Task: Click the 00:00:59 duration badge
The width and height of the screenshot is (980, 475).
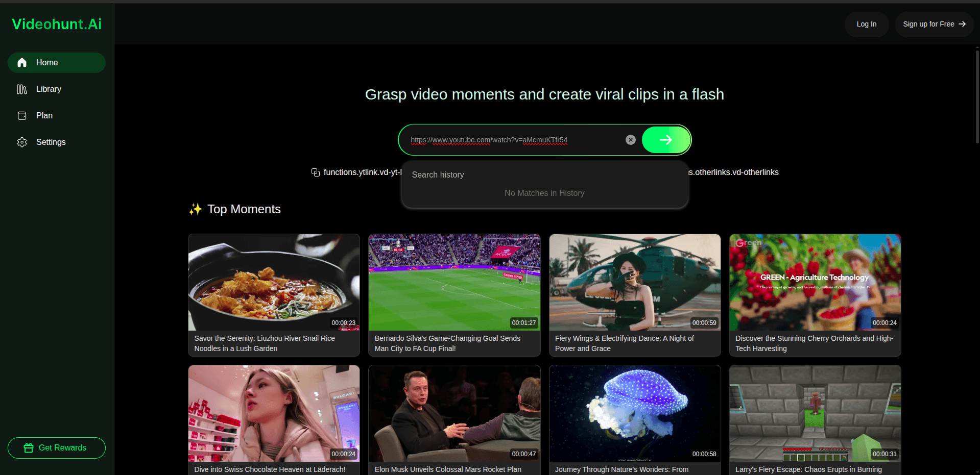Action: [x=704, y=323]
